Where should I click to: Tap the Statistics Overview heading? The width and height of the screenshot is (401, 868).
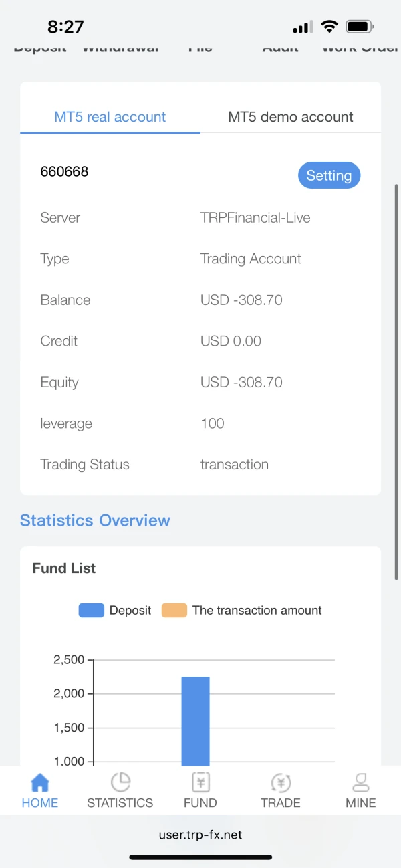(x=95, y=520)
